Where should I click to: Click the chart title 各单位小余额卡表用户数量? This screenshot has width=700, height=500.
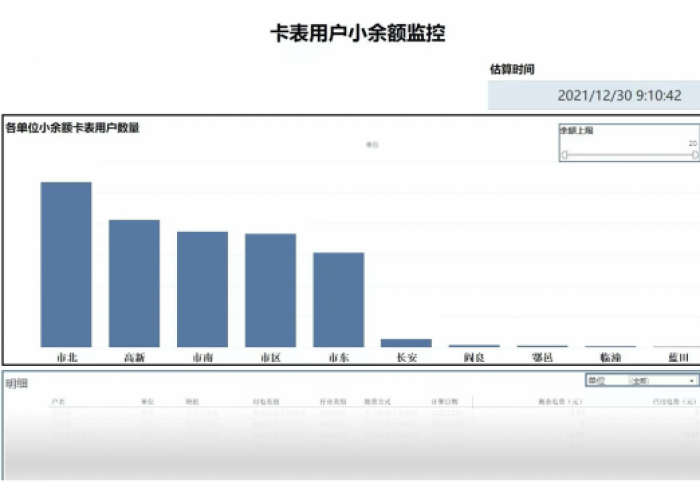[72, 128]
